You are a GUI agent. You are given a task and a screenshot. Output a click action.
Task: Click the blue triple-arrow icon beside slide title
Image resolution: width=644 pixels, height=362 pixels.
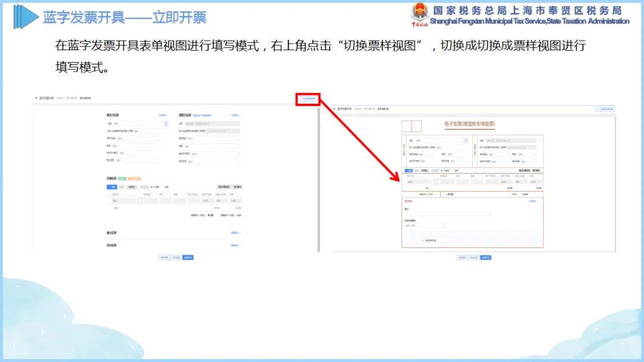tap(26, 17)
